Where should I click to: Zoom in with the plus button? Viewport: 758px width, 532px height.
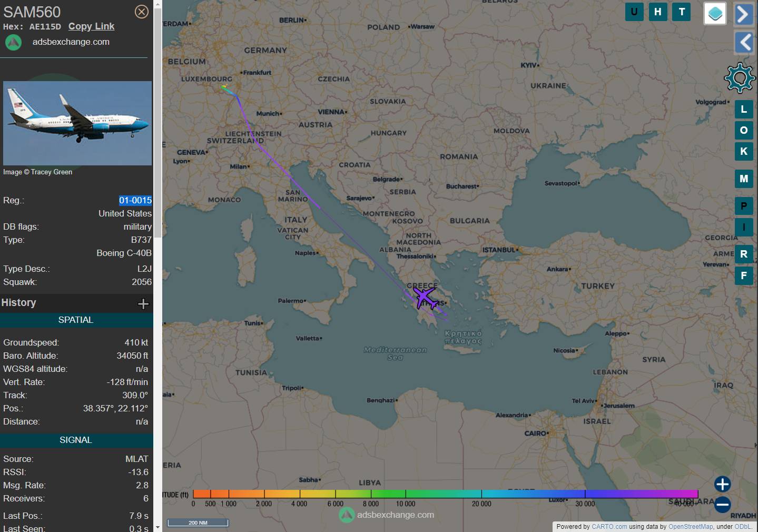tap(722, 484)
